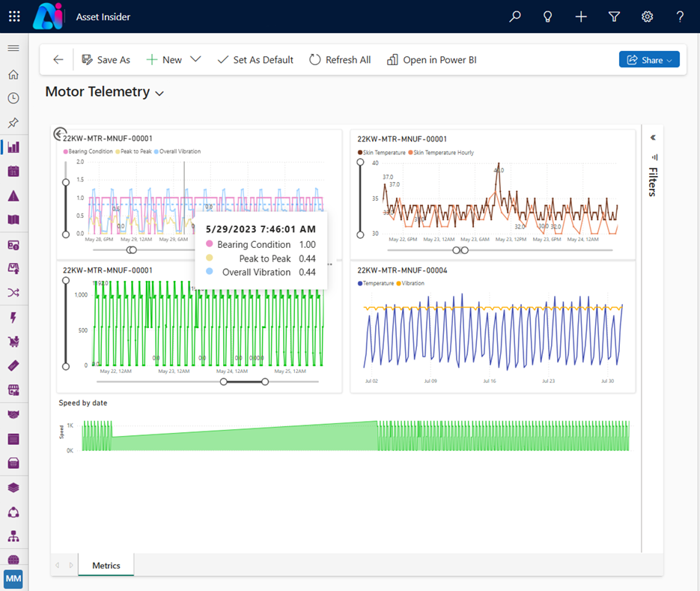Open search with the magnifier icon
Image resolution: width=700 pixels, height=591 pixels.
[x=515, y=16]
